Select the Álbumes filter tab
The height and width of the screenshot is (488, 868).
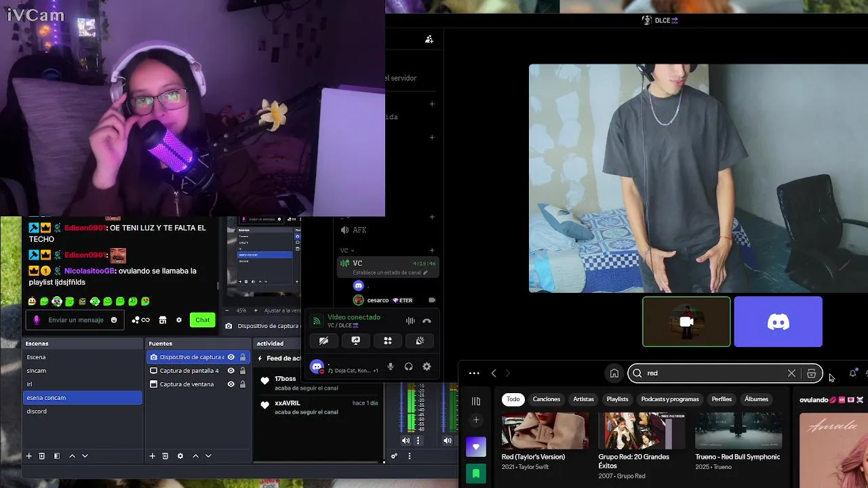pyautogui.click(x=756, y=399)
